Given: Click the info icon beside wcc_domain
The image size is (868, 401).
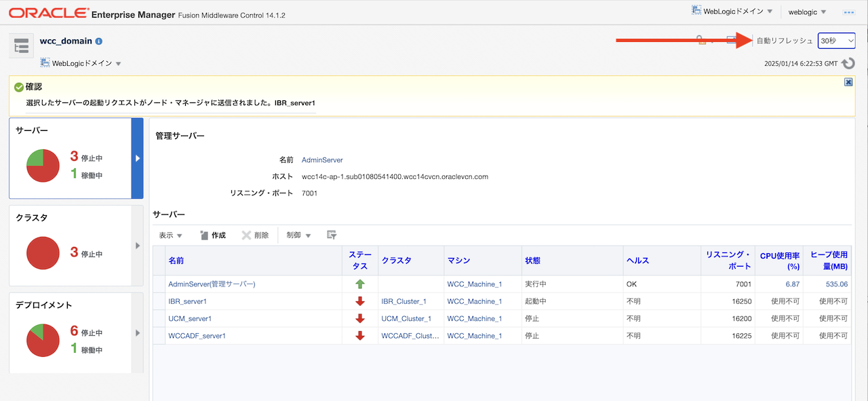Looking at the screenshot, I should tap(99, 41).
